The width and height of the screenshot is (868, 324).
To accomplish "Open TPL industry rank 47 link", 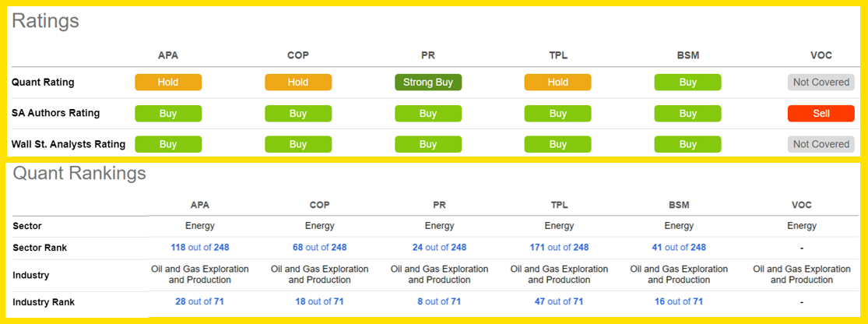I will [559, 301].
